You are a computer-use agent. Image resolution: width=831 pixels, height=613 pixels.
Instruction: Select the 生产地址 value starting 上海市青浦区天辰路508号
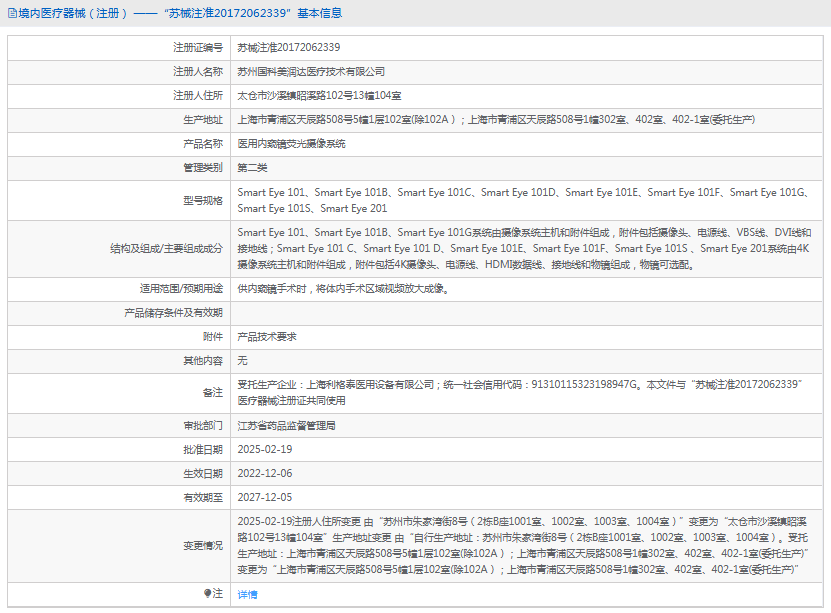tap(496, 120)
